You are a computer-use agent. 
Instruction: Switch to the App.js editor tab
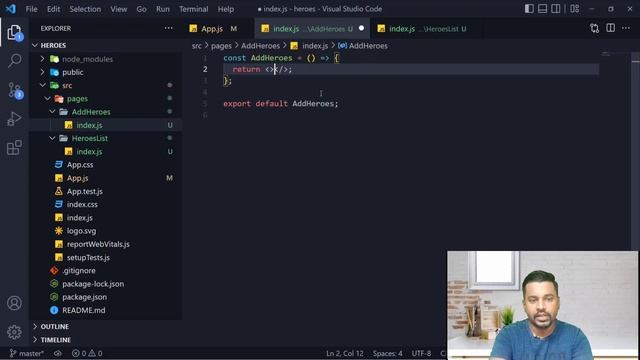pyautogui.click(x=218, y=29)
